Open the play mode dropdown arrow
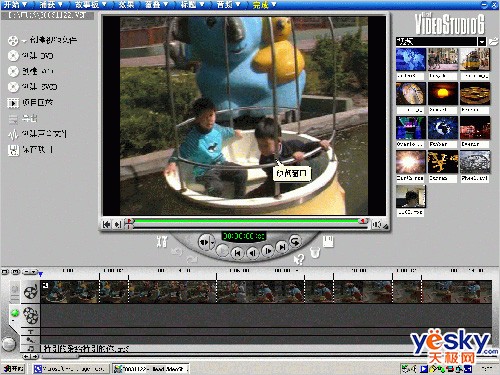This screenshot has height=375, width=500. pos(212,242)
